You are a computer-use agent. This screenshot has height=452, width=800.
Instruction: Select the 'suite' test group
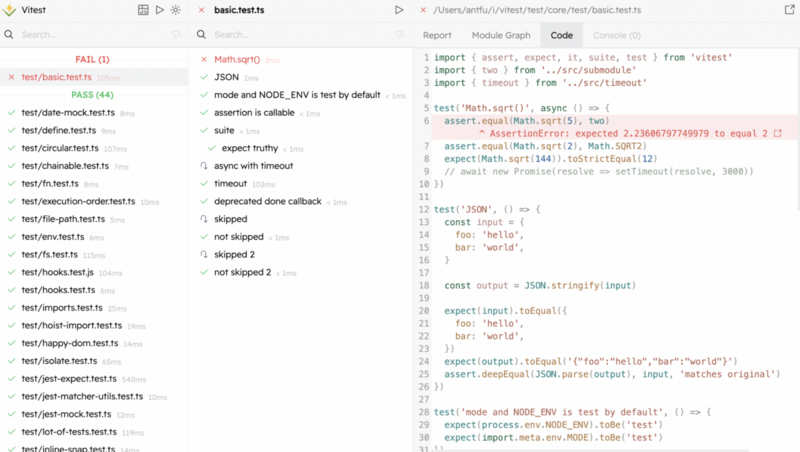tap(301, 131)
